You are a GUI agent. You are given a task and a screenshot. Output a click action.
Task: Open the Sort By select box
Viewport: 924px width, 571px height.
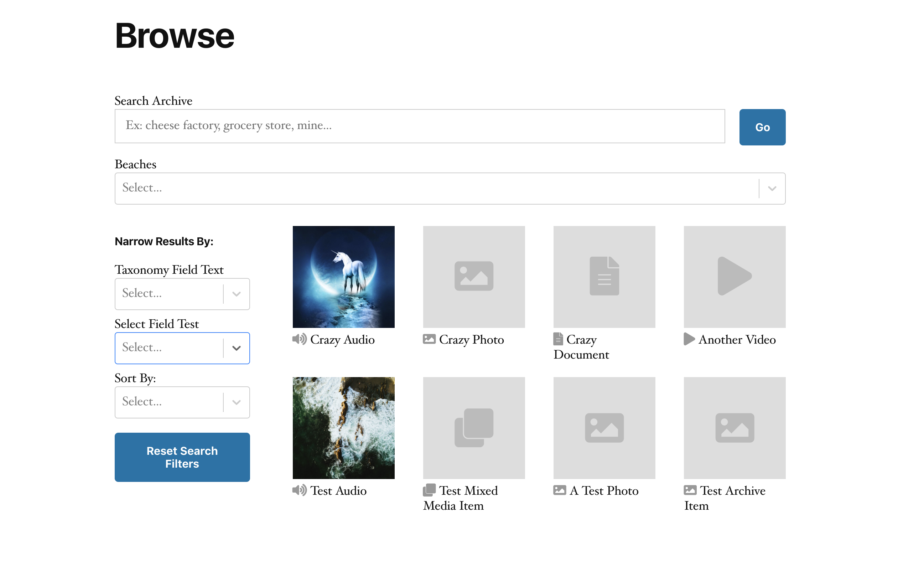(182, 402)
